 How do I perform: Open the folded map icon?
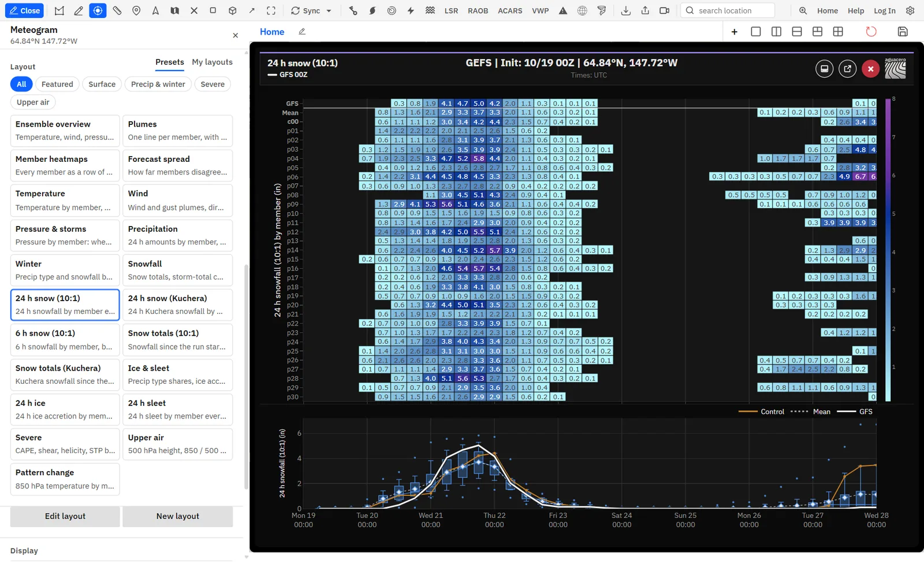[x=174, y=10]
